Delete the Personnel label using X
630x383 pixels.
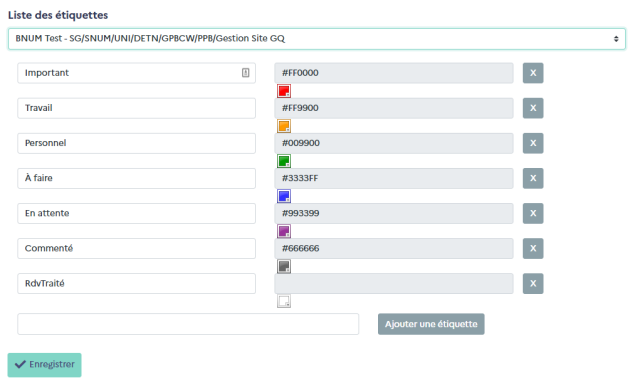533,143
